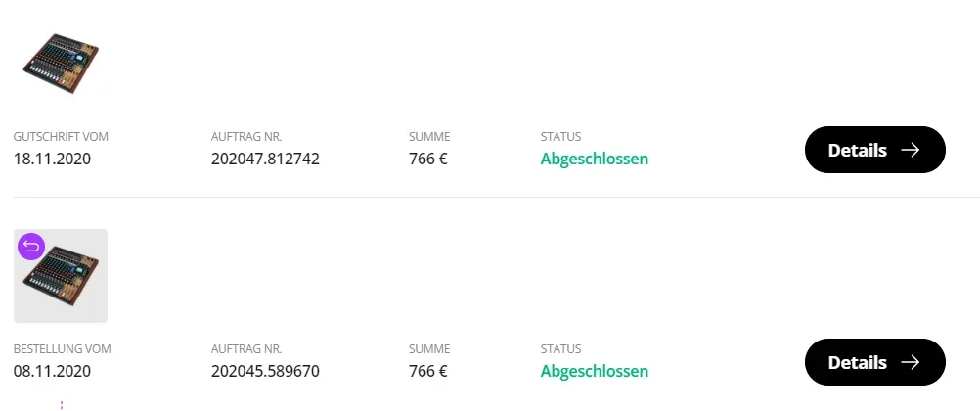This screenshot has width=980, height=411.
Task: Click "Summe" label in the credit note row
Action: click(x=429, y=137)
